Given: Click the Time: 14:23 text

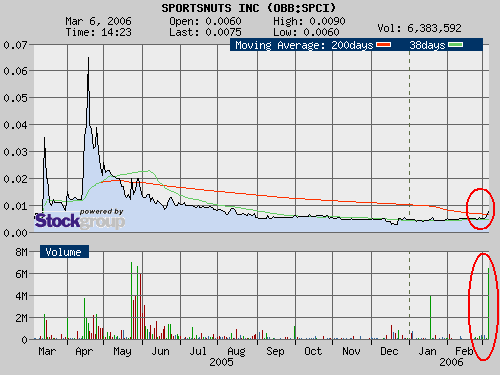Looking at the screenshot, I should click(98, 32).
